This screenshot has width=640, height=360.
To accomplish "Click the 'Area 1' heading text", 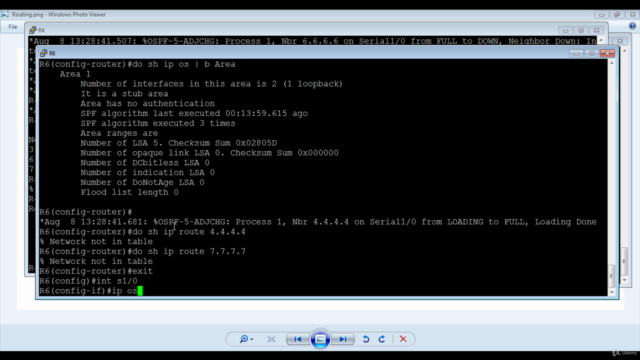I will click(x=75, y=74).
